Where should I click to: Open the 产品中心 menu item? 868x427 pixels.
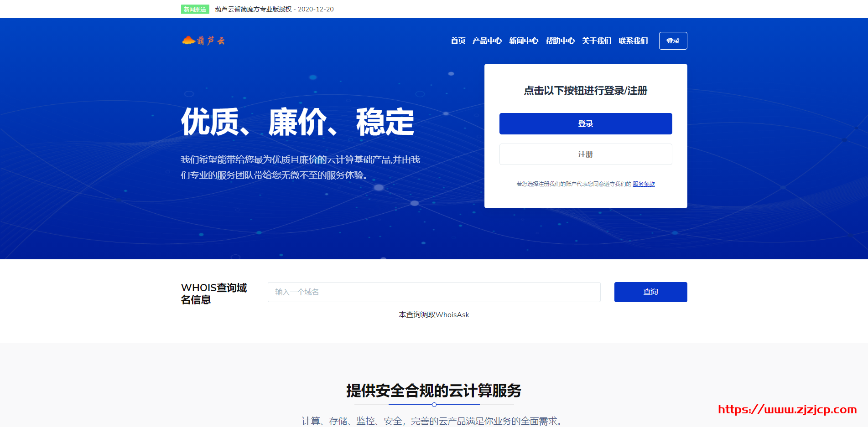[487, 41]
